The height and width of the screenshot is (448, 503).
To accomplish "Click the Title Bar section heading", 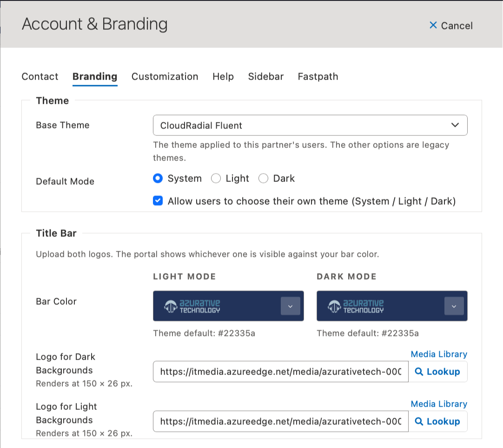I will pyautogui.click(x=56, y=233).
